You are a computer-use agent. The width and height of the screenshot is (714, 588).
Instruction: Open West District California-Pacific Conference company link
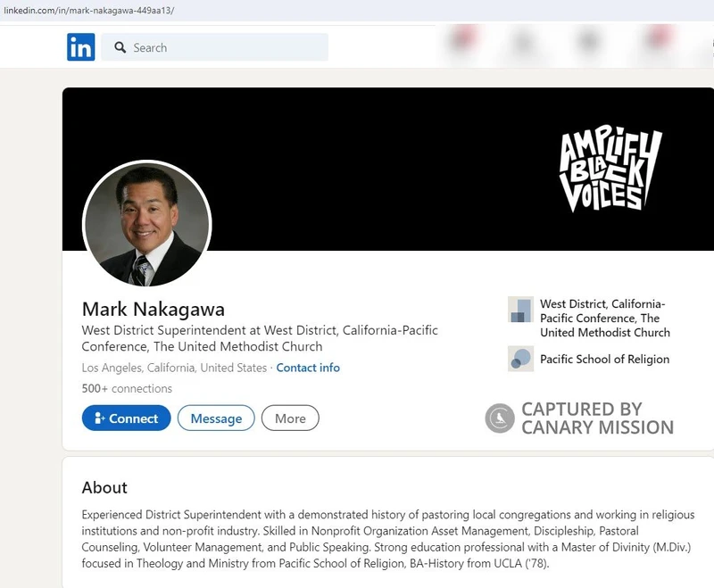pyautogui.click(x=605, y=319)
